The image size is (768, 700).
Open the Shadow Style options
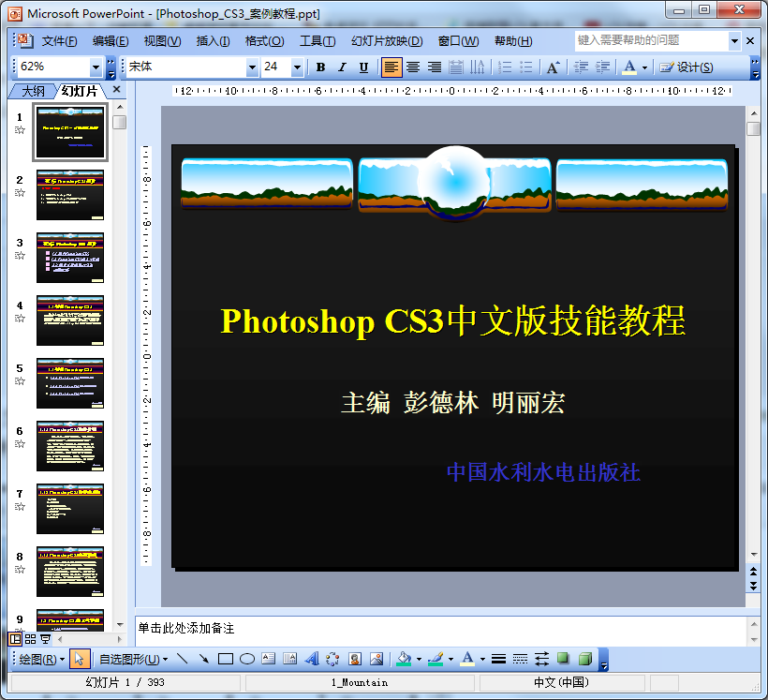[563, 659]
